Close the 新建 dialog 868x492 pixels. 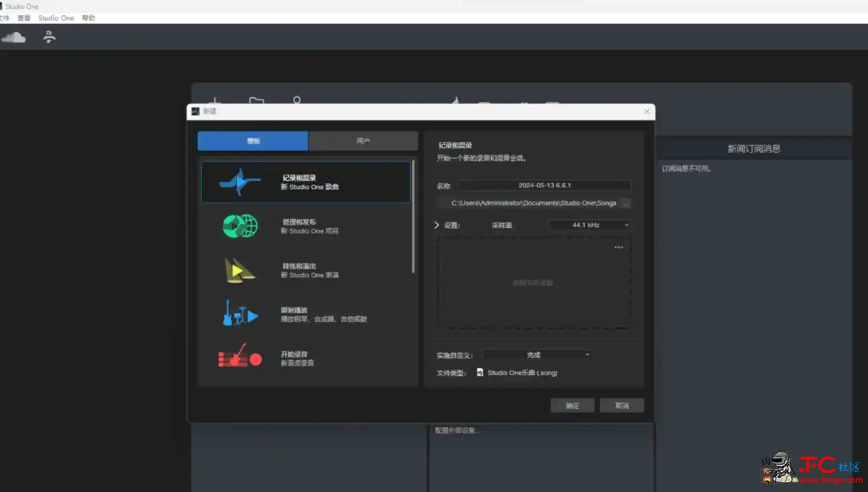click(647, 111)
